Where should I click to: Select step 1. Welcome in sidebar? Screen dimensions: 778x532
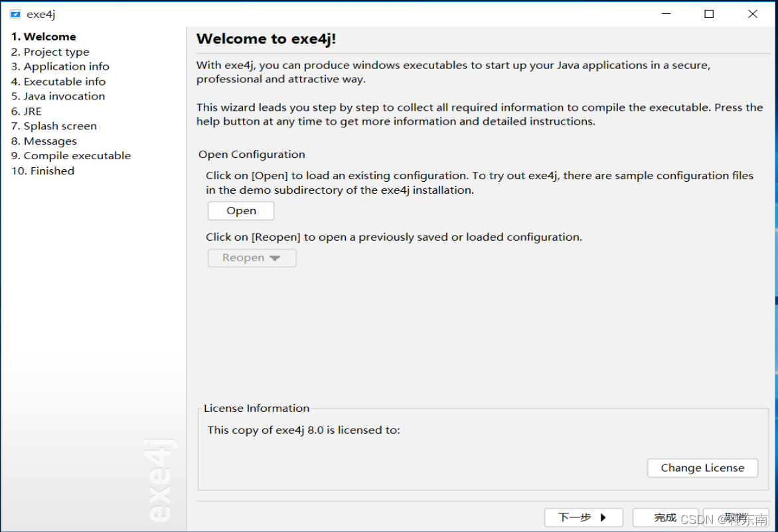[x=44, y=36]
